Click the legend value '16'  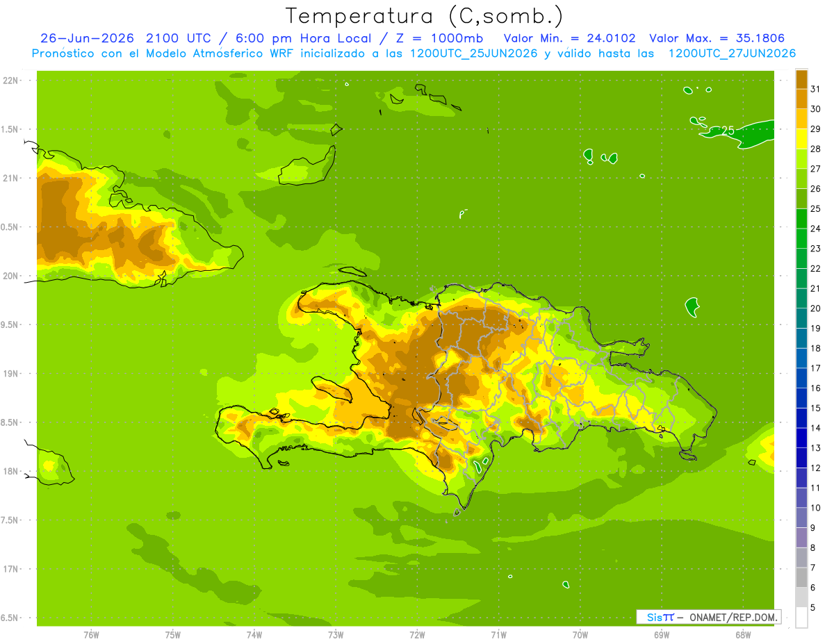816,388
